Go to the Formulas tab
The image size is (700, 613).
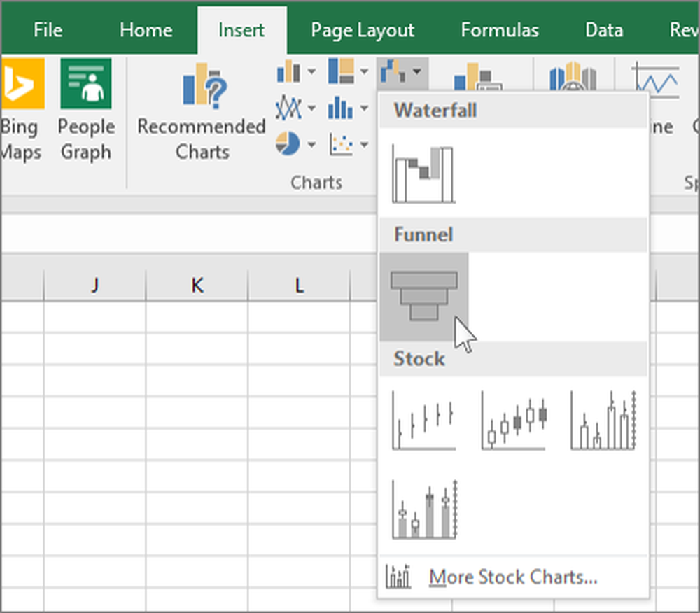(500, 30)
